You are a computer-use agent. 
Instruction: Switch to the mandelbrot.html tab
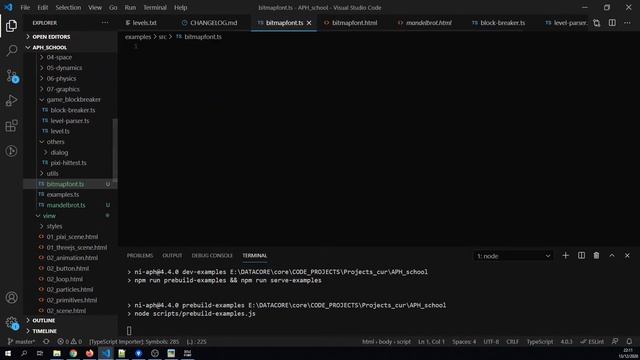[425, 23]
